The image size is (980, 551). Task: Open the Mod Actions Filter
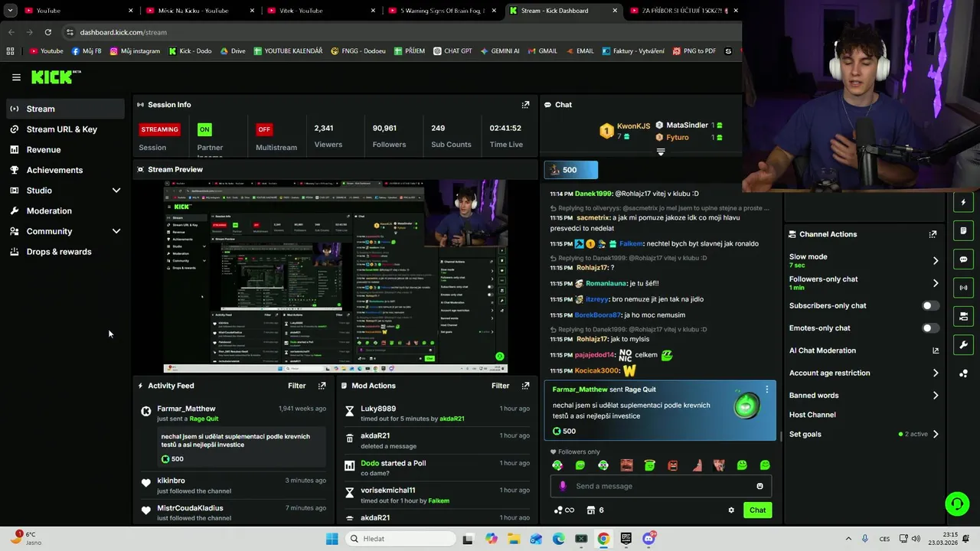[x=500, y=386]
